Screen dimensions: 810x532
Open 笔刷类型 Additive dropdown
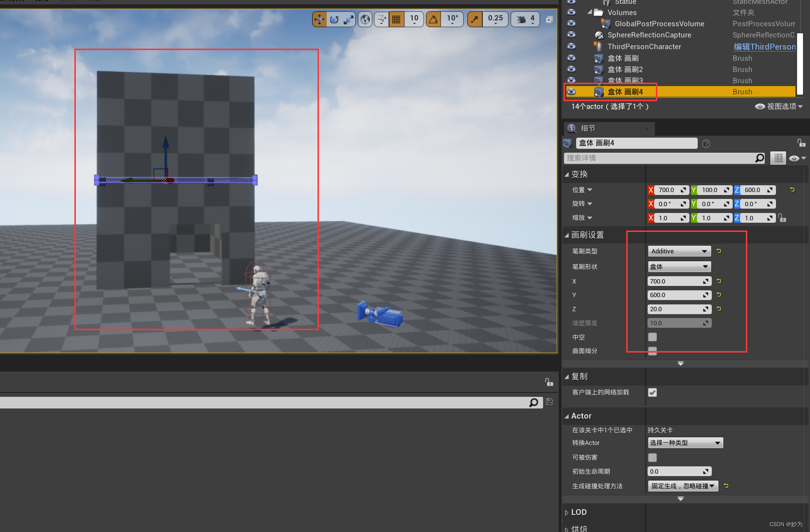(679, 251)
